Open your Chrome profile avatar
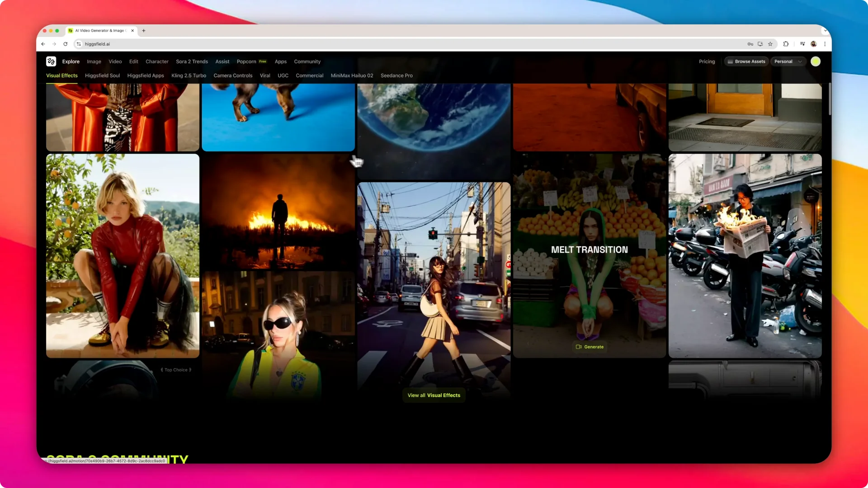This screenshot has width=868, height=488. click(813, 44)
